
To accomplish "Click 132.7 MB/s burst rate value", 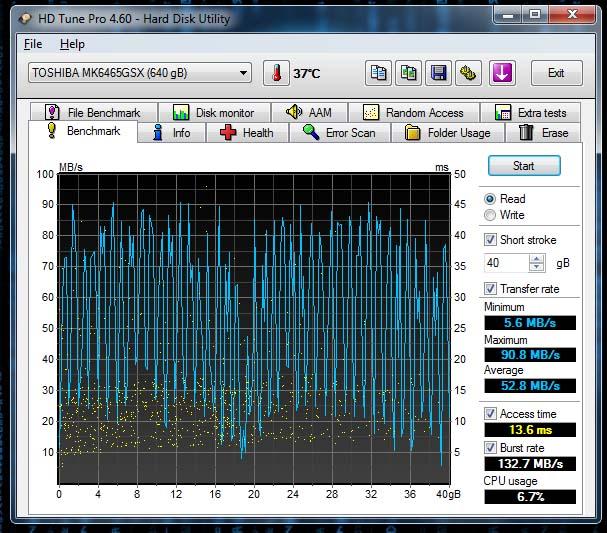I will (530, 463).
